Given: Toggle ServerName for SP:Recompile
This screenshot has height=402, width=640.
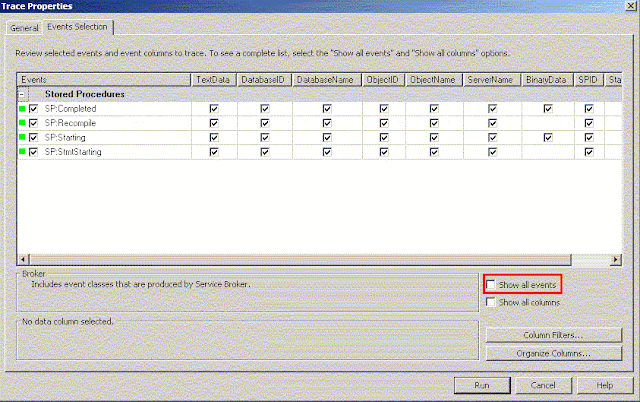Looking at the screenshot, I should 493,123.
